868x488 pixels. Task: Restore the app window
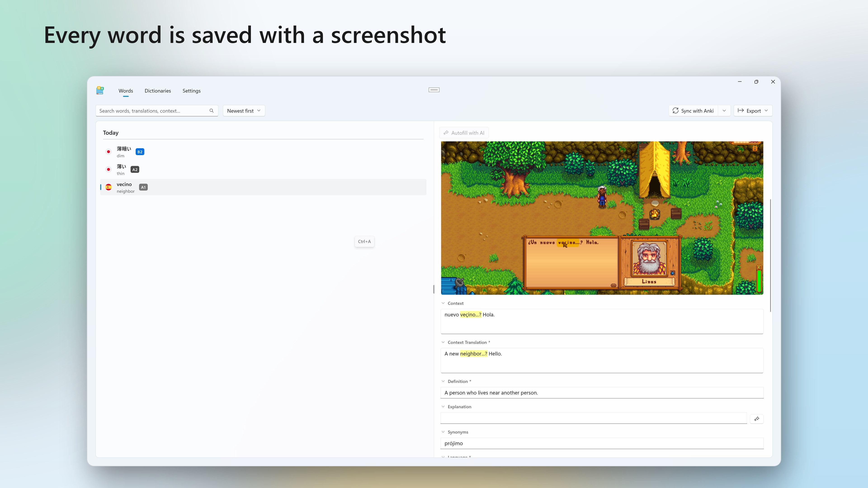[x=756, y=82]
